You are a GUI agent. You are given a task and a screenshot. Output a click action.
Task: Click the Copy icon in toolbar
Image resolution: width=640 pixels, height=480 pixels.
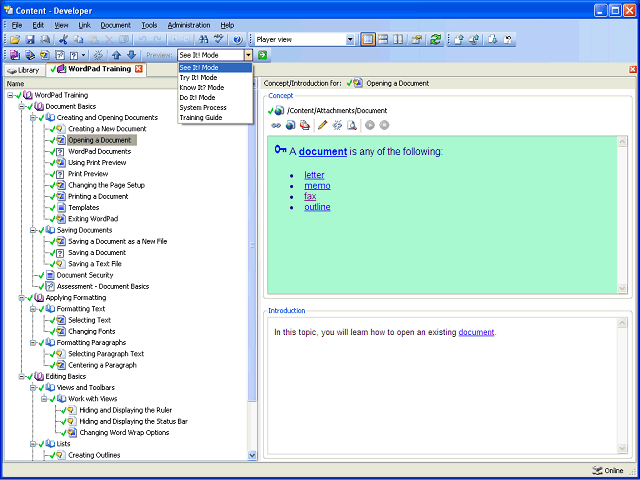(78, 40)
